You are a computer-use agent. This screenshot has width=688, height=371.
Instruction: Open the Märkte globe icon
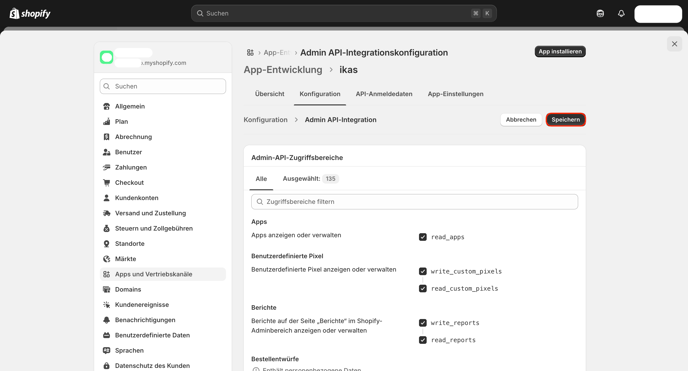[x=106, y=259]
